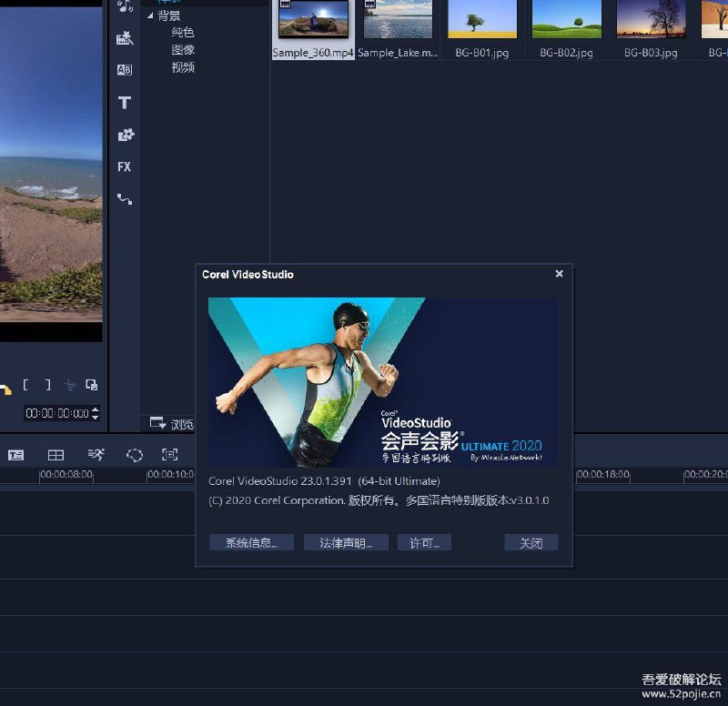Select the Title tool in the media sidebar
728x706 pixels.
click(125, 103)
